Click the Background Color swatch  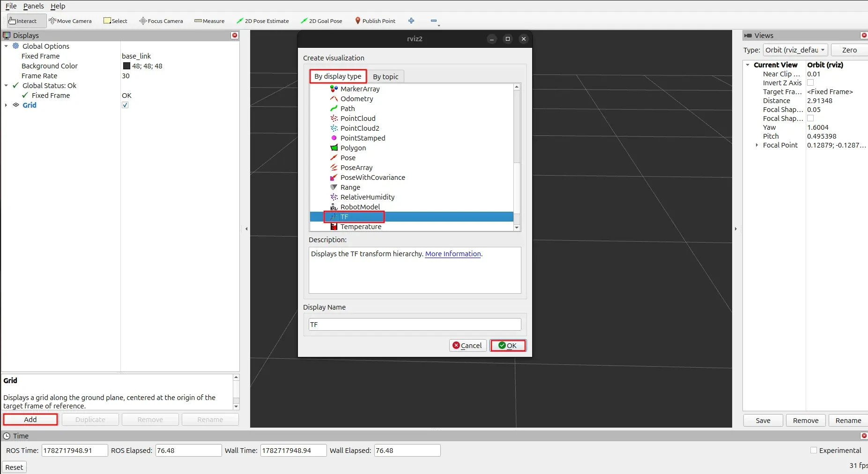tap(126, 66)
